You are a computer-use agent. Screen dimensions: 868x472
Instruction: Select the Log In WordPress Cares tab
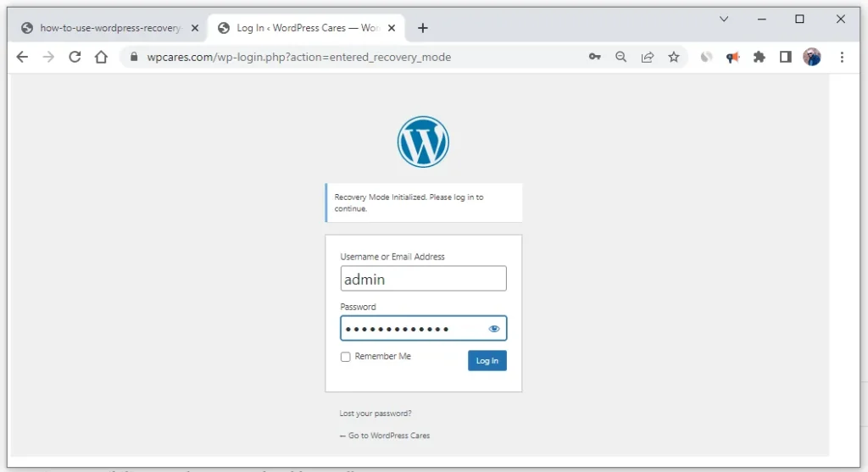[x=305, y=28]
